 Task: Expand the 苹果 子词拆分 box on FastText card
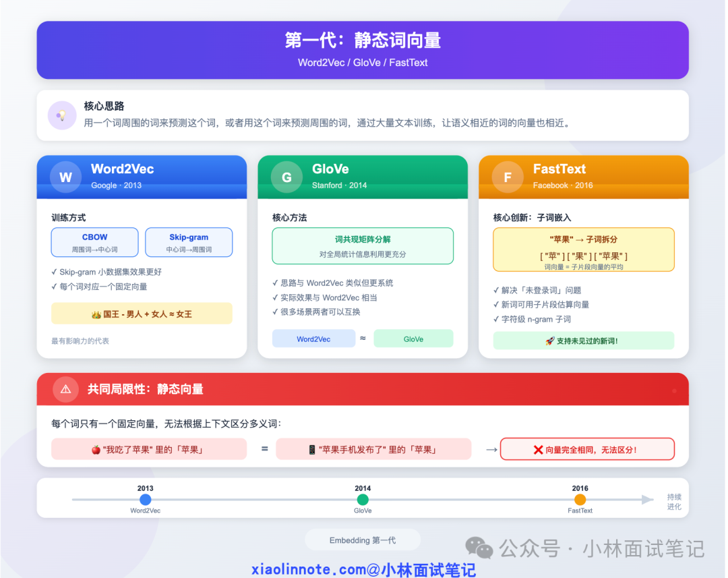coord(584,250)
